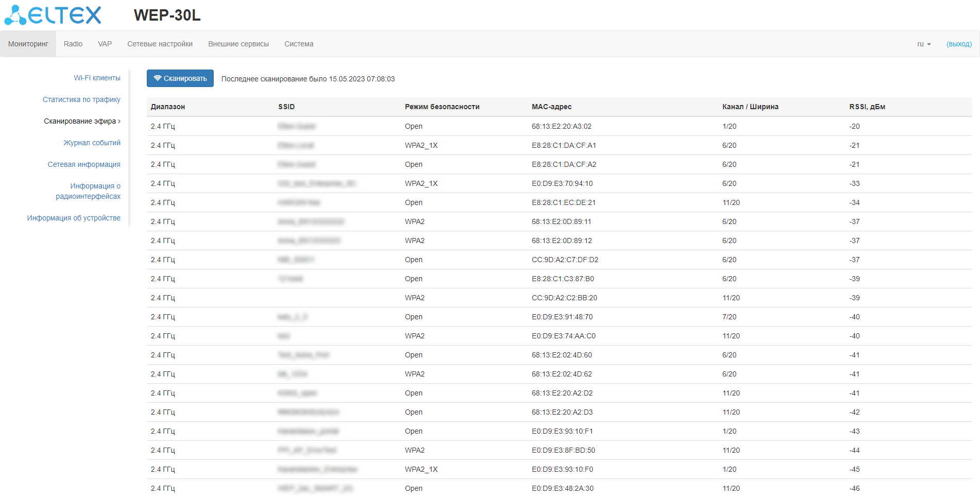Open Информация об устройстве link
Screen dimensions: 980x497
click(74, 218)
